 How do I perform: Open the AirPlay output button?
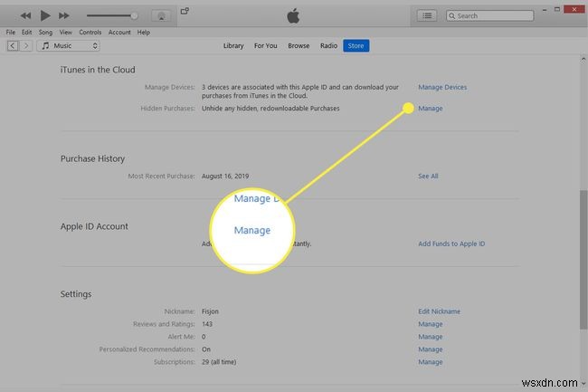(161, 15)
